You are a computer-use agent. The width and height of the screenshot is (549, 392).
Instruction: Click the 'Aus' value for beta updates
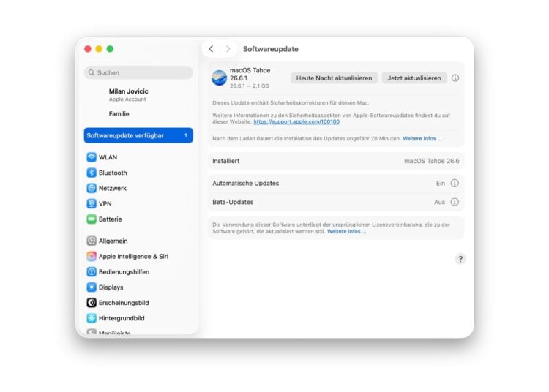(439, 202)
